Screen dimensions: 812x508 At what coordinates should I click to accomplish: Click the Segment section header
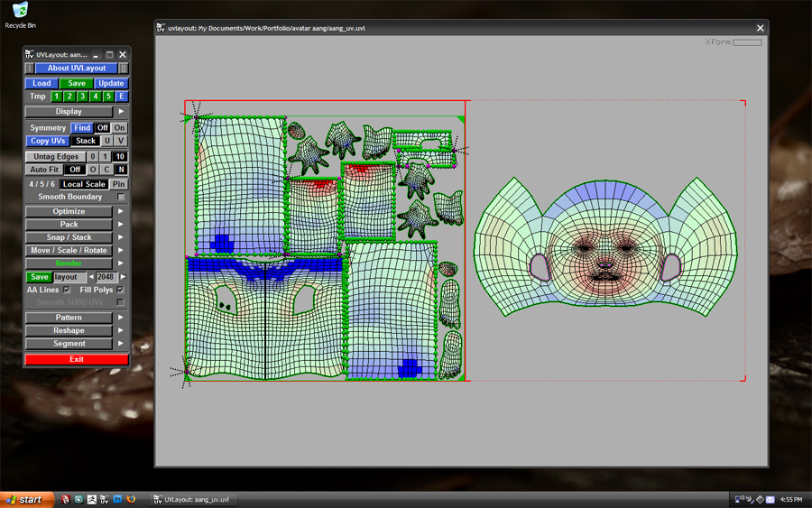tap(69, 343)
